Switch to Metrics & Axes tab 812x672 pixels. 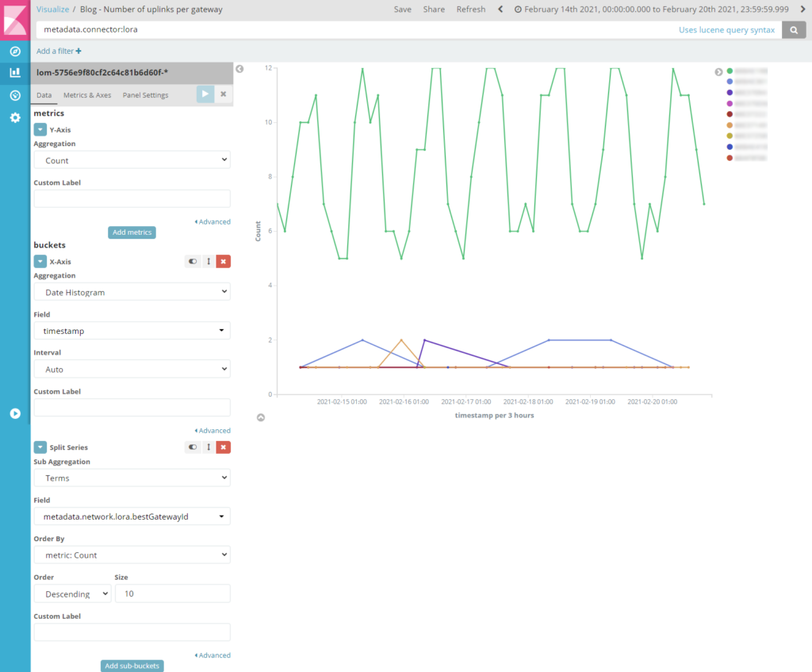(87, 95)
